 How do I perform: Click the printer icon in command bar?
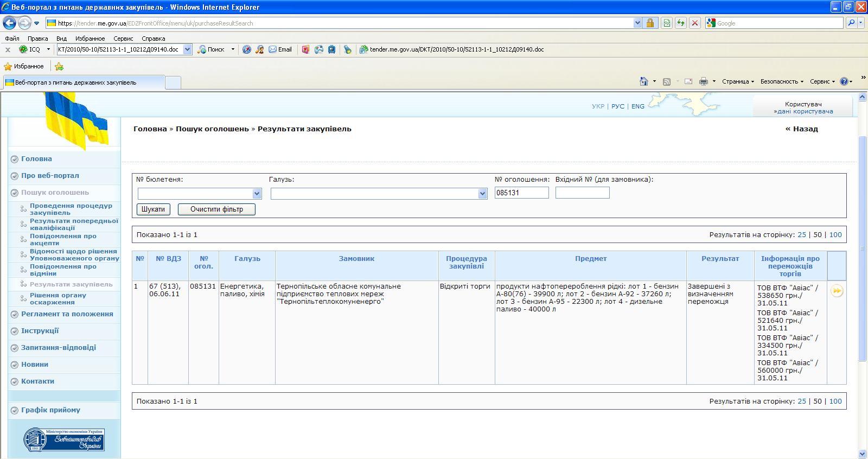704,81
